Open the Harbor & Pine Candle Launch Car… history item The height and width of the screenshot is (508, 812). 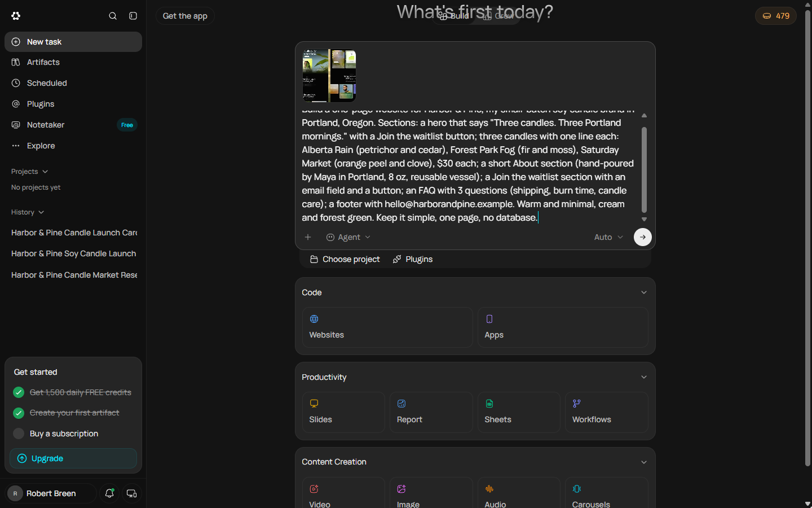tap(73, 233)
